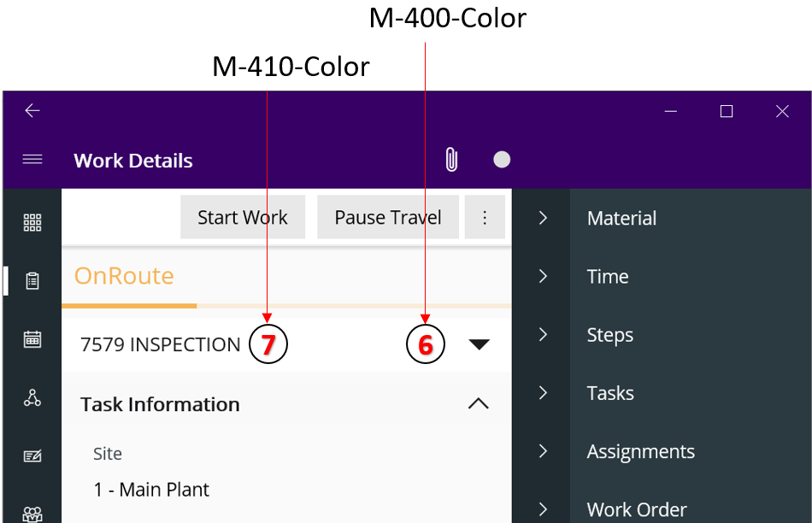
Task: Click the status circle indicator in the header
Action: [502, 160]
